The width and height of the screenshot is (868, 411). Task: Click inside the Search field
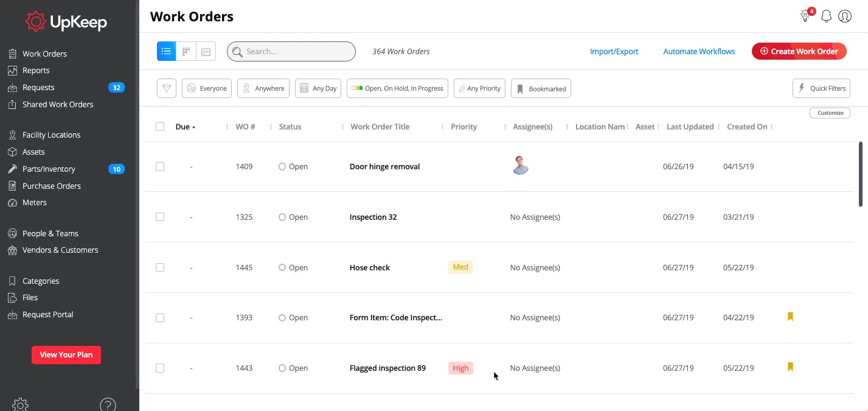[291, 51]
